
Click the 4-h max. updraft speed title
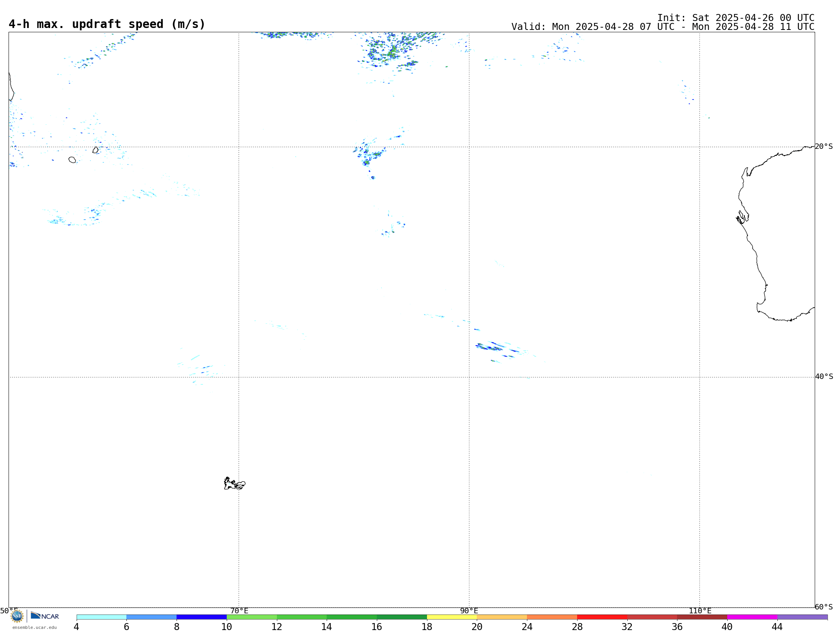(107, 24)
